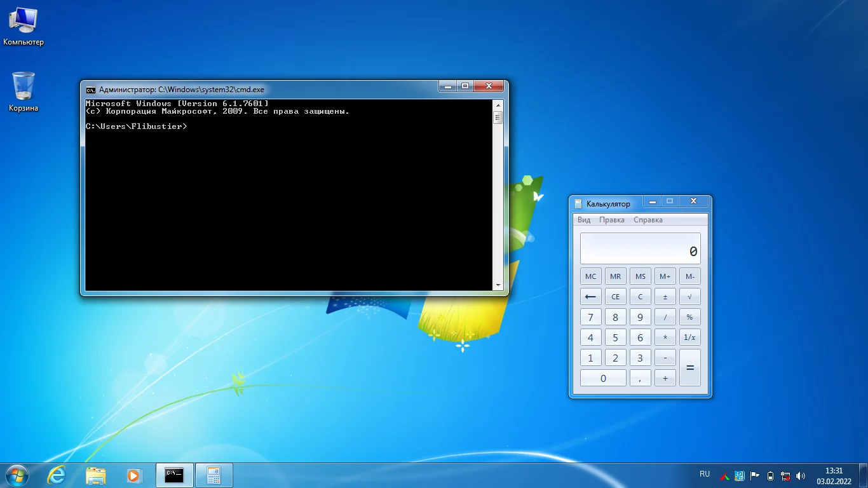Open Windows Explorer folder icon on taskbar

[95, 475]
